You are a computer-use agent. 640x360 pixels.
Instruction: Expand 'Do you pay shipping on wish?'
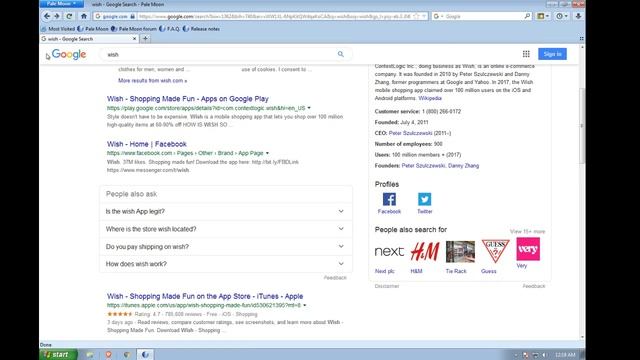[x=226, y=247]
